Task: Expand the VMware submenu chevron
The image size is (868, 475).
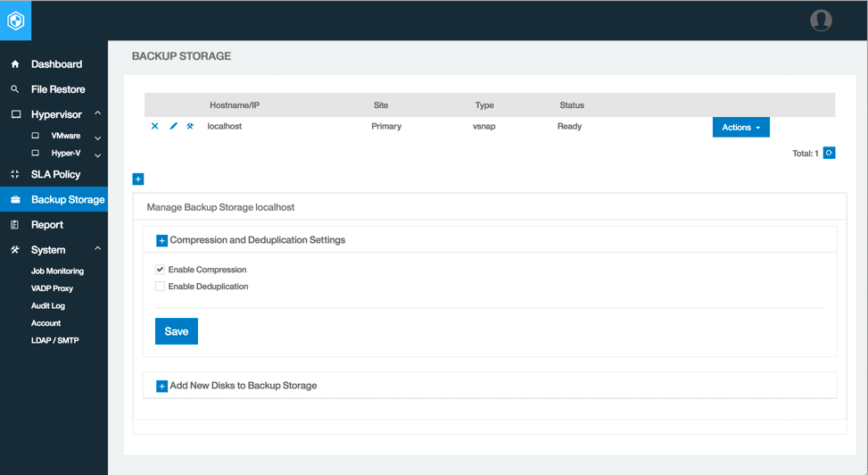Action: (x=97, y=138)
